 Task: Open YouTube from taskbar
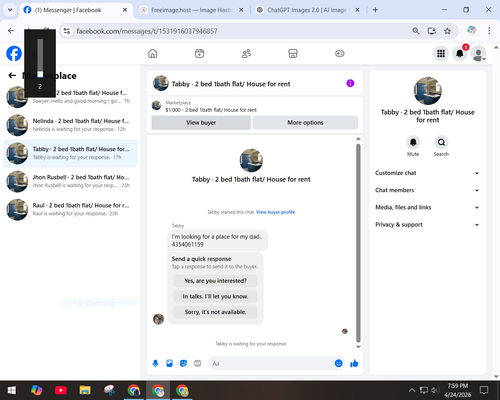61,390
